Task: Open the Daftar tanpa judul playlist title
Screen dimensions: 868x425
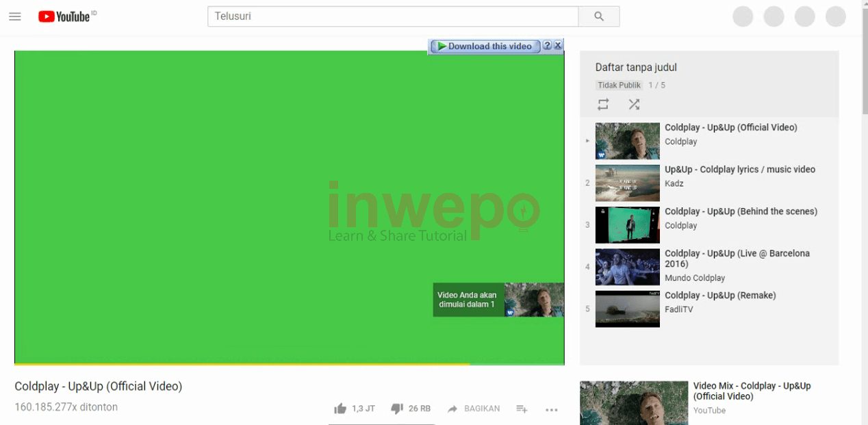Action: 636,67
